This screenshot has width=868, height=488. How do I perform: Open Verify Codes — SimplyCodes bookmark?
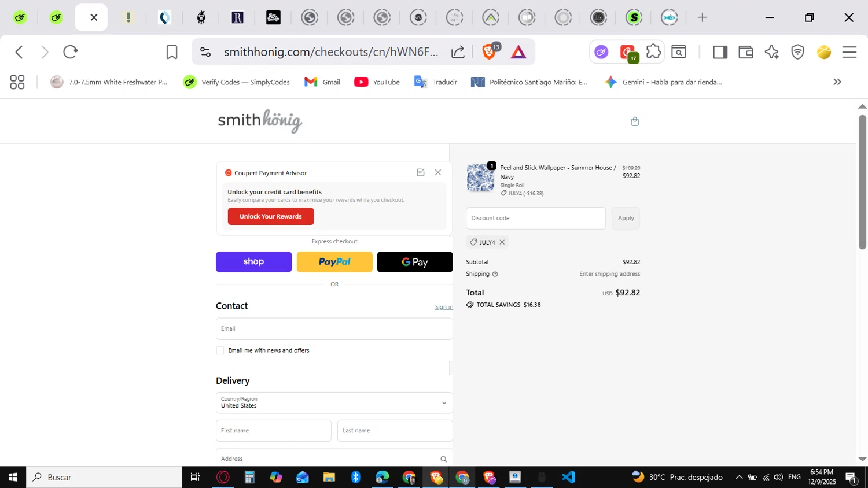(237, 82)
